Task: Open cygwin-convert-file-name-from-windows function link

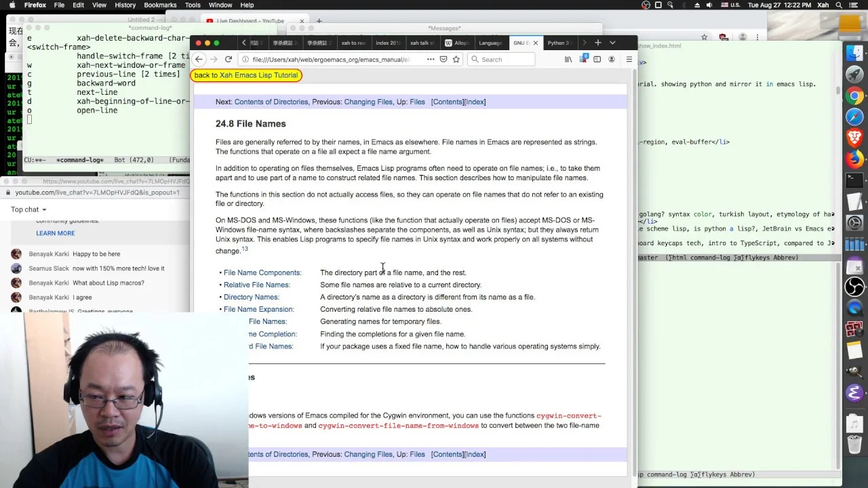Action: 399,426
